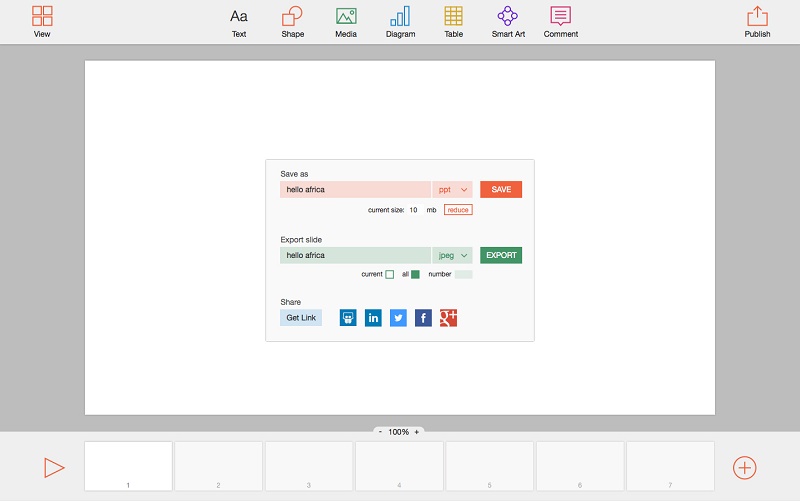
Task: Click the slide number input field
Action: [463, 274]
